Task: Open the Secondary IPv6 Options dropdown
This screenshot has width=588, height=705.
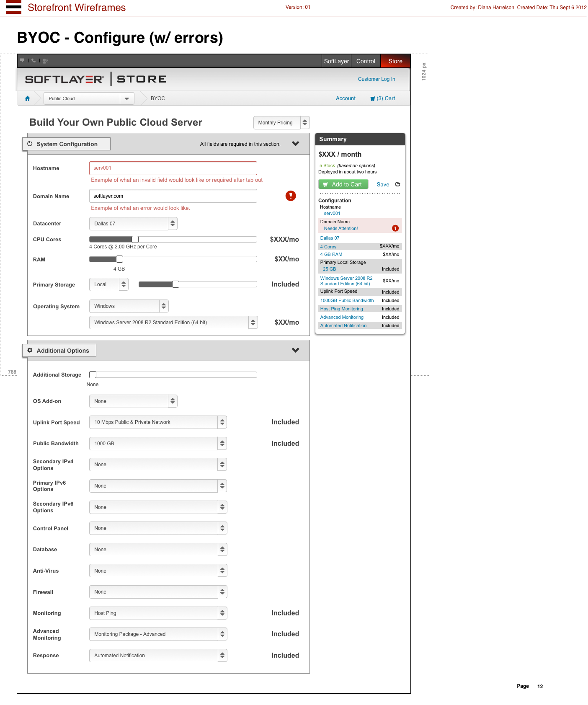Action: (x=158, y=507)
